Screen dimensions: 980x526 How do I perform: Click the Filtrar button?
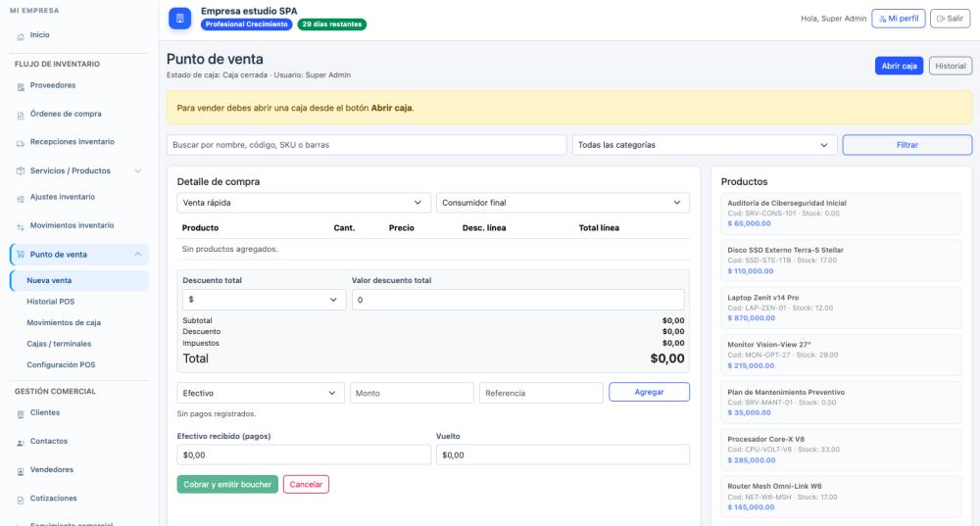(906, 145)
